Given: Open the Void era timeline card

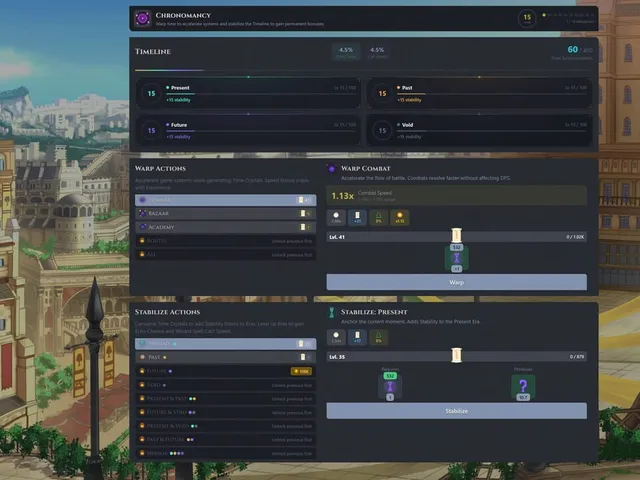Looking at the screenshot, I should pyautogui.click(x=479, y=131).
